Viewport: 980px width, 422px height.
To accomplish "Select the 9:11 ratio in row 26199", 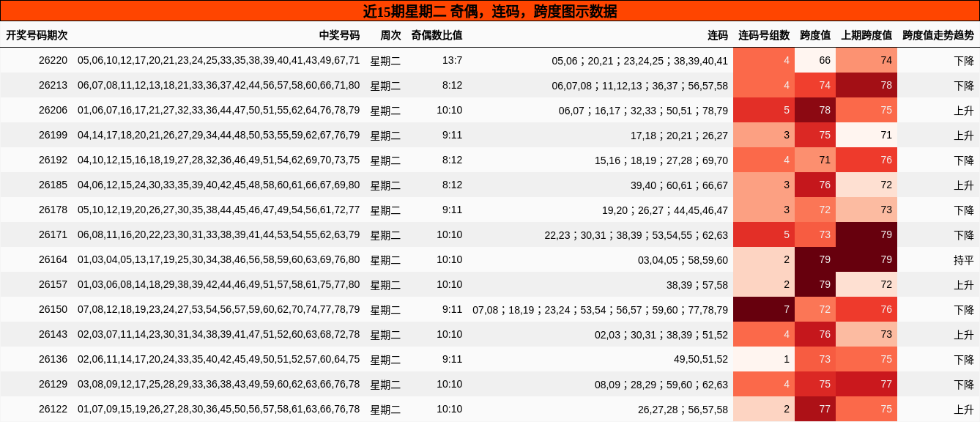I will (x=452, y=135).
